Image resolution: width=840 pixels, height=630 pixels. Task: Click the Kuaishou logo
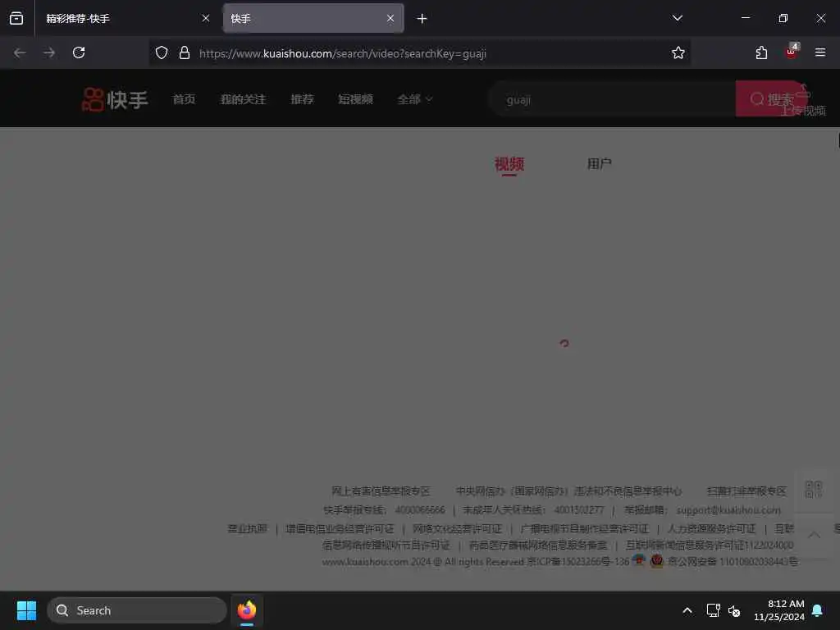coord(115,99)
